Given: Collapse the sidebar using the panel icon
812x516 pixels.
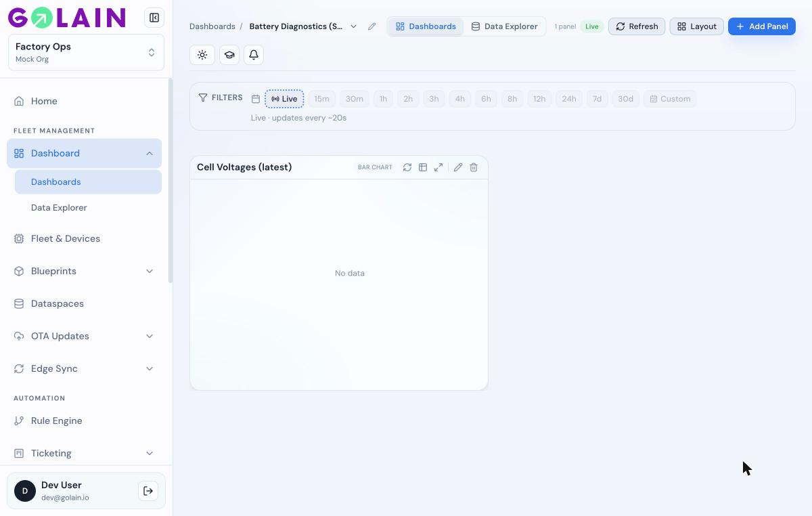Looking at the screenshot, I should pyautogui.click(x=154, y=18).
